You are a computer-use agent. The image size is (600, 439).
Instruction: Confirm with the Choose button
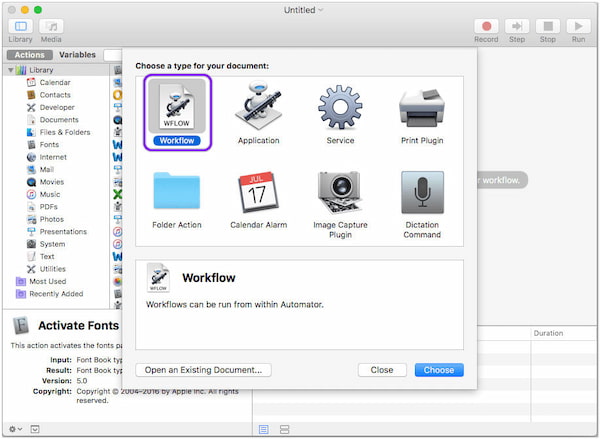[439, 370]
